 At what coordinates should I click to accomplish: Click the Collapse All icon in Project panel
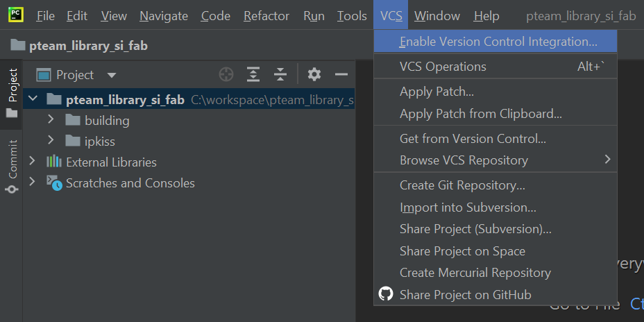[280, 74]
